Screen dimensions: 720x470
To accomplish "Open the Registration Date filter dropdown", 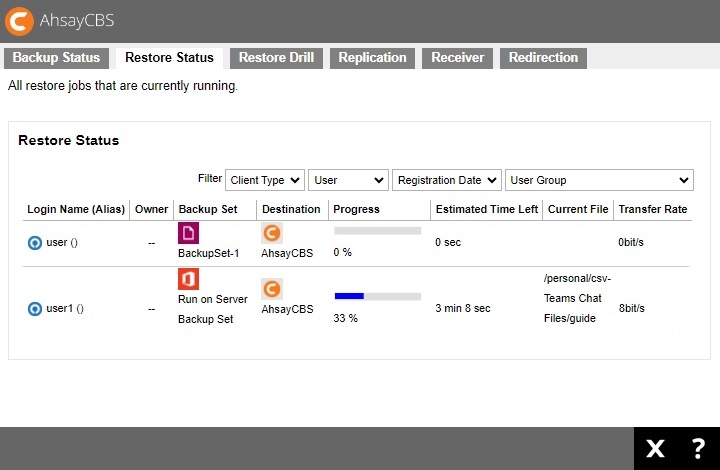I will (x=446, y=180).
